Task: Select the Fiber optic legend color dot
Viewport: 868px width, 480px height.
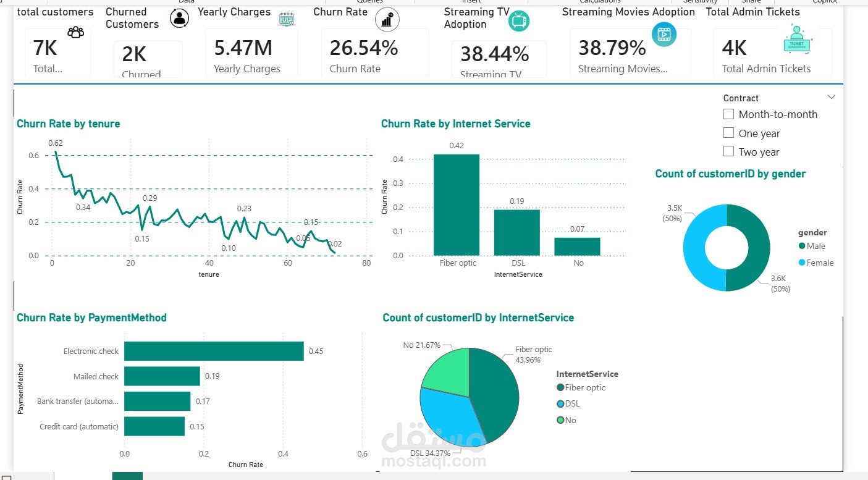Action: pyautogui.click(x=560, y=387)
